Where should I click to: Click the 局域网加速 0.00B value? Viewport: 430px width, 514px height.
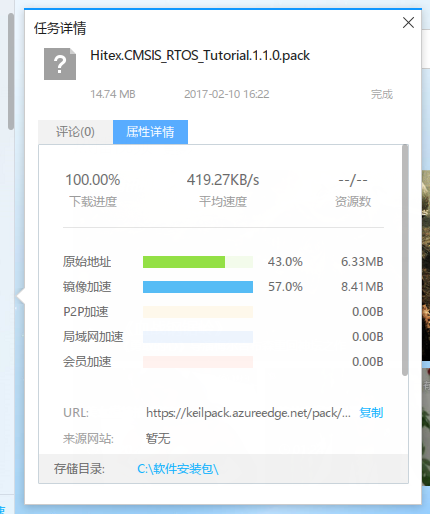(x=368, y=337)
